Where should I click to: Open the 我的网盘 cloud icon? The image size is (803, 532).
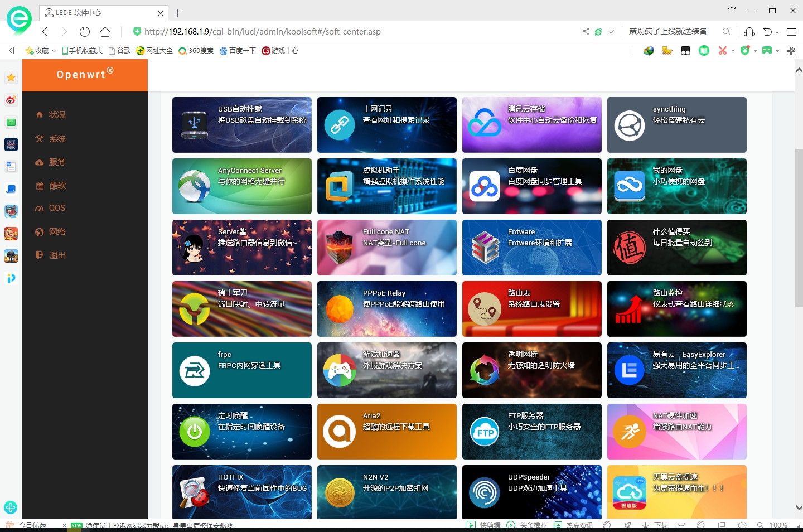pos(630,186)
